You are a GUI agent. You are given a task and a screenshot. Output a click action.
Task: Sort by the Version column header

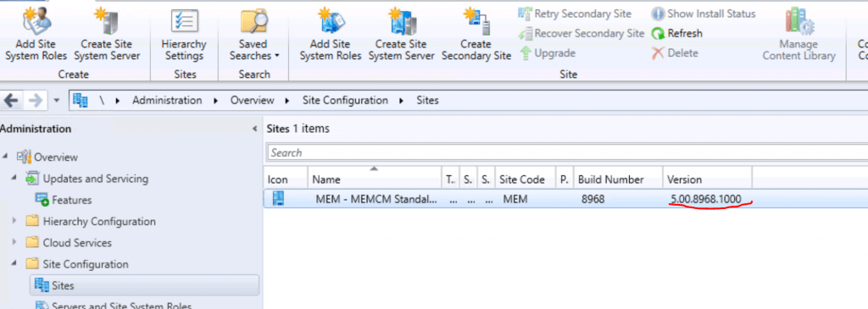[707, 179]
